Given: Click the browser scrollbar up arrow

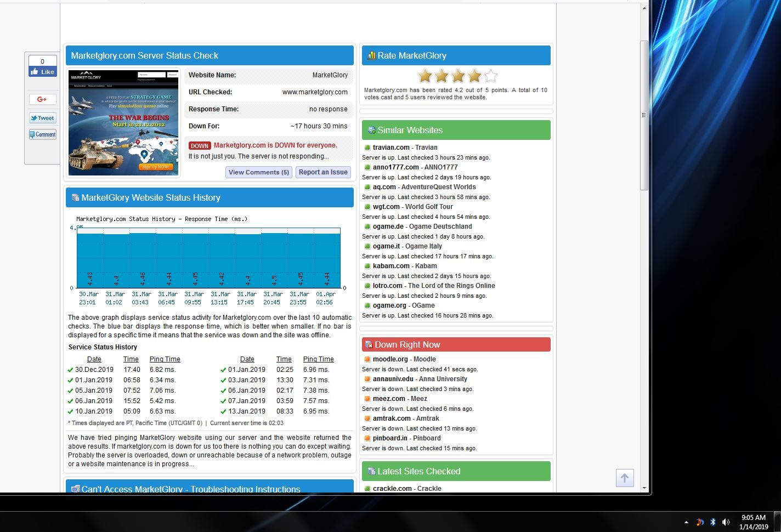Looking at the screenshot, I should [x=644, y=8].
